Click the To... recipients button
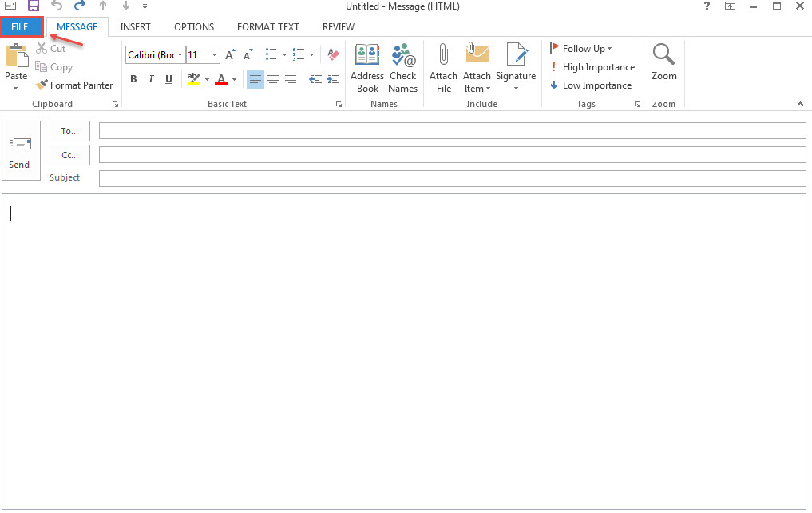This screenshot has height=513, width=812. 69,131
